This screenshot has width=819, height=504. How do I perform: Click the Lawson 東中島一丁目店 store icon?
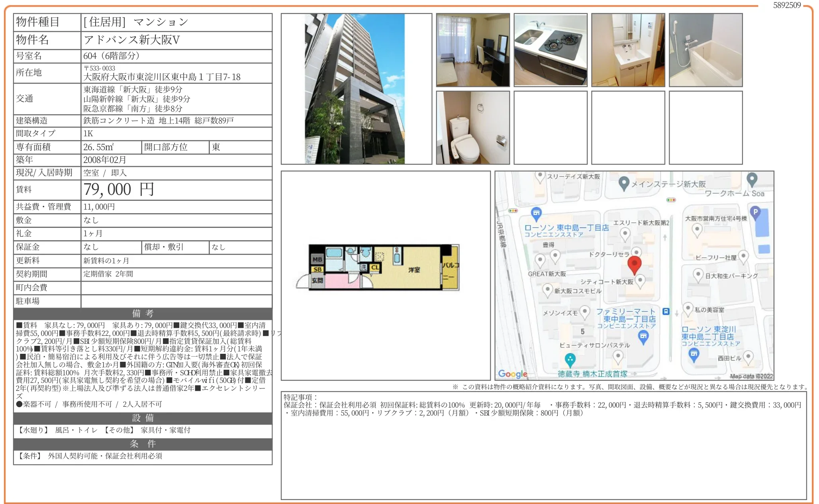(537, 213)
